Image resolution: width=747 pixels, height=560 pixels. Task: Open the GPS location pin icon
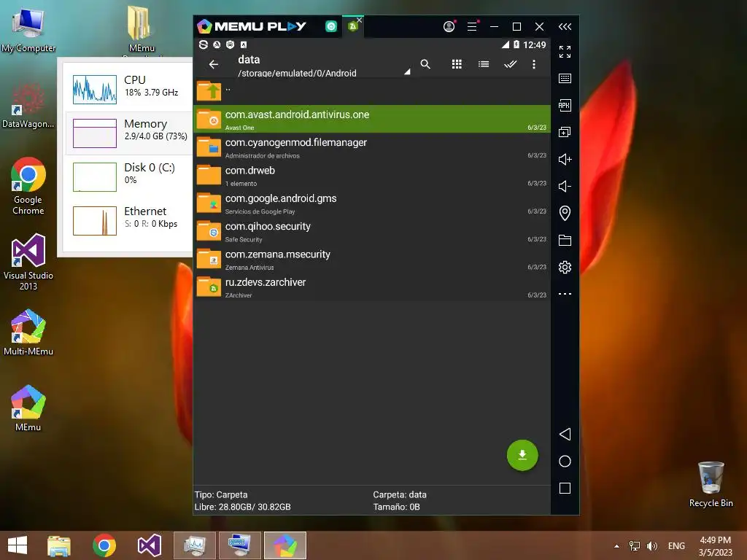565,213
